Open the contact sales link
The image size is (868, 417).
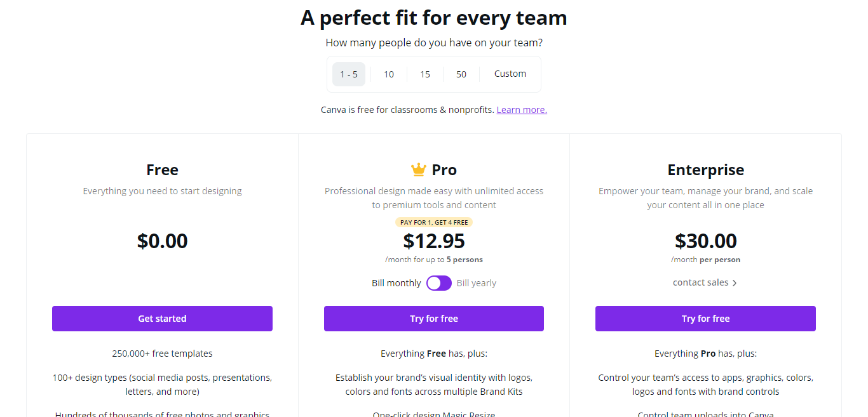701,282
